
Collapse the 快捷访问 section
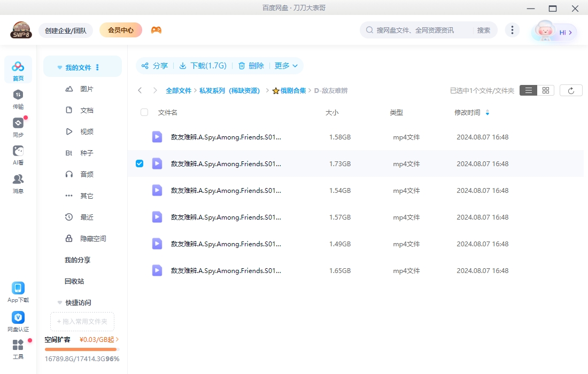pos(59,302)
